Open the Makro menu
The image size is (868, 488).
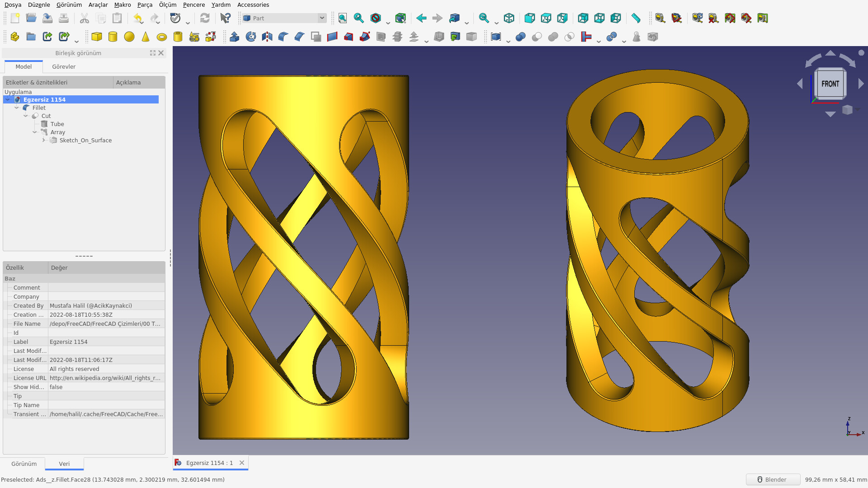pos(123,5)
